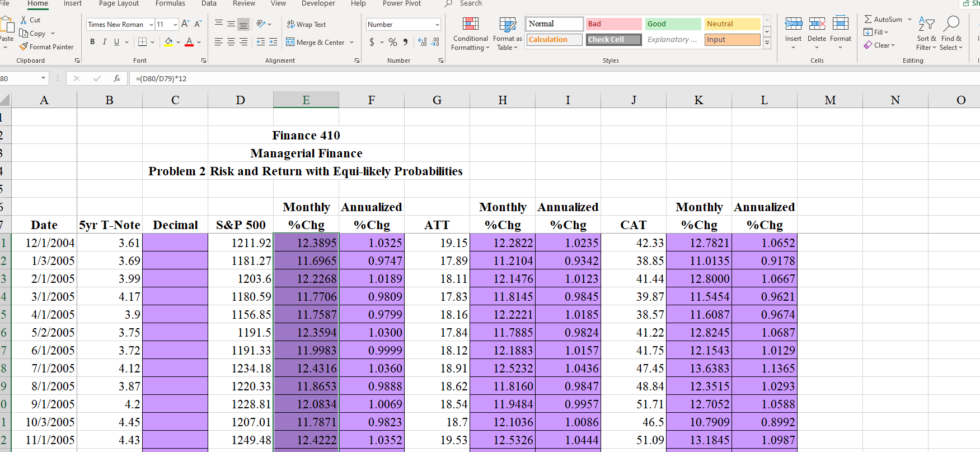This screenshot has height=452, width=980.
Task: Click the Select All corner triangle
Action: (x=5, y=100)
